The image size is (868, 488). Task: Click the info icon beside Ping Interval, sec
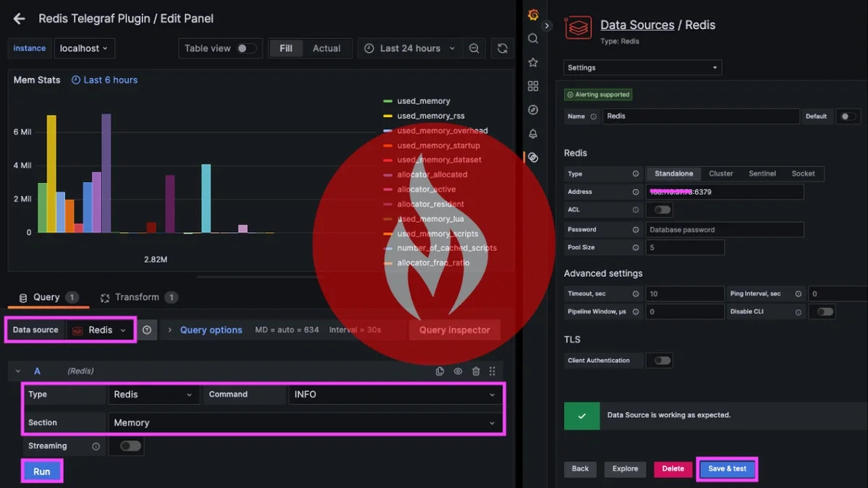click(x=799, y=294)
